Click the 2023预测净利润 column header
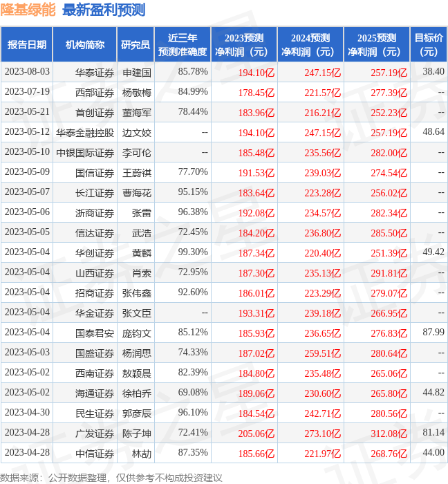This screenshot has height=484, width=448. (x=244, y=45)
